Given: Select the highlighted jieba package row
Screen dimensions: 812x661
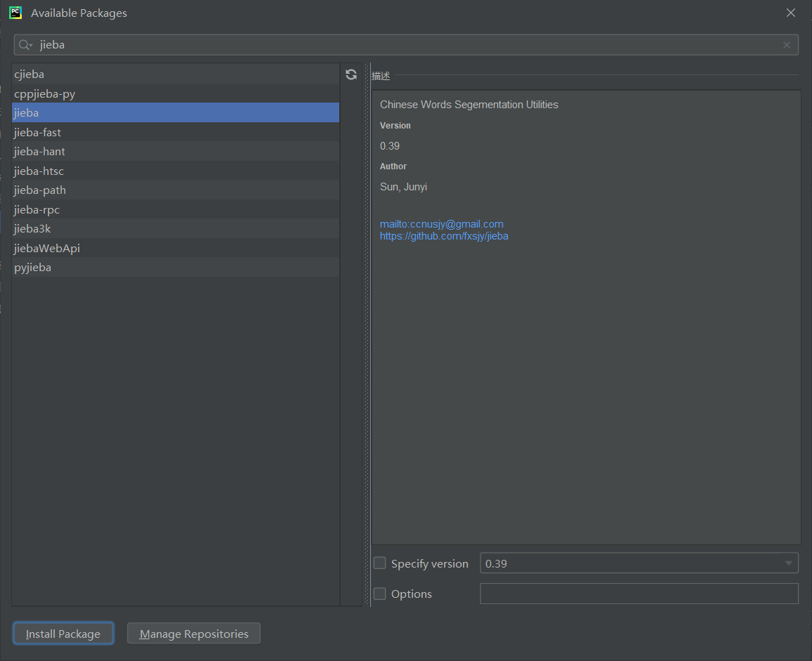Looking at the screenshot, I should click(x=176, y=112).
